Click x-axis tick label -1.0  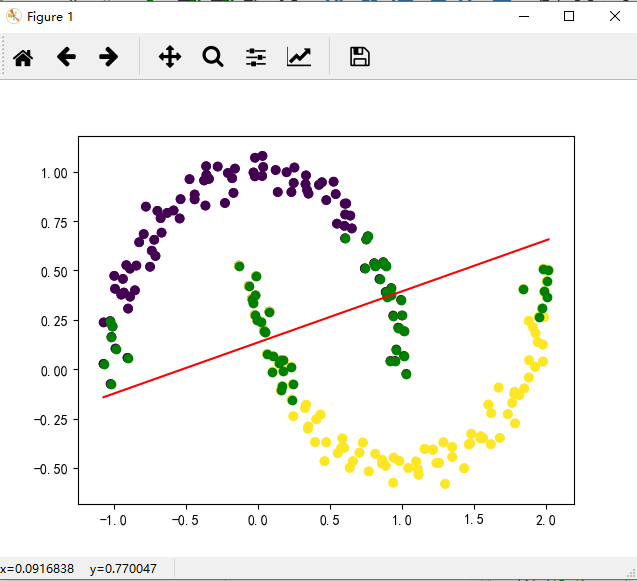click(x=113, y=520)
